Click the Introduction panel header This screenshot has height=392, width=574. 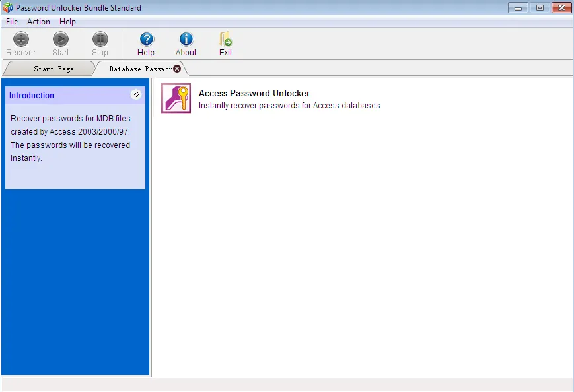(32, 95)
